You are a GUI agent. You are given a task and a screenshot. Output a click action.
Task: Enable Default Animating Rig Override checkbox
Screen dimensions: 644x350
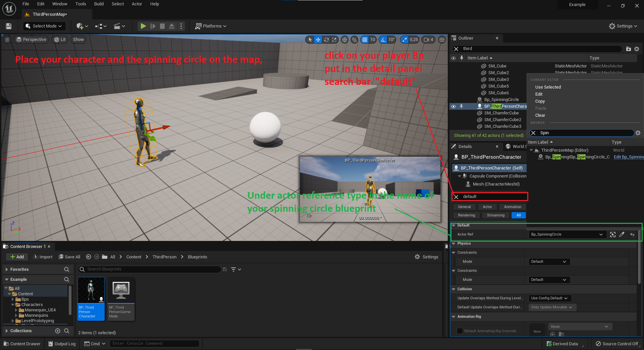pos(460,331)
